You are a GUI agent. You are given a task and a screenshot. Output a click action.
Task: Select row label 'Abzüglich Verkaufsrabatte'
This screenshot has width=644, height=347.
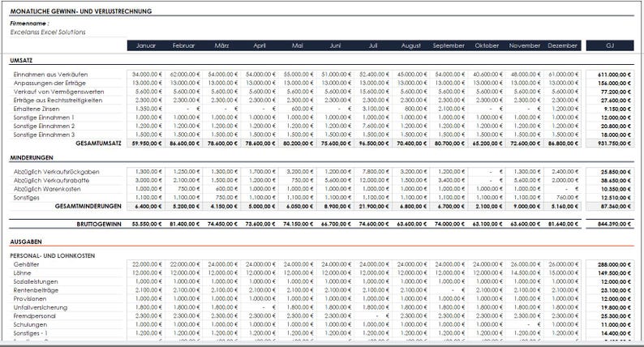[x=51, y=181]
